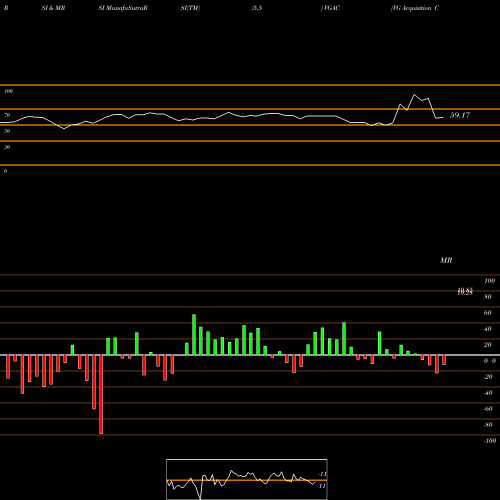The width and height of the screenshot is (500, 500).
Task: Click the '(FG Acquisition C' company name
Action: pos(415,8)
